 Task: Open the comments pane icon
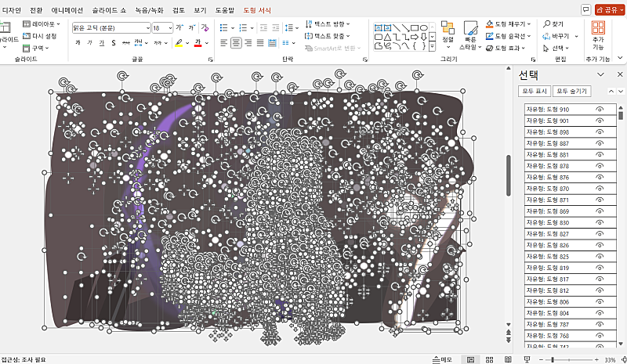[585, 9]
